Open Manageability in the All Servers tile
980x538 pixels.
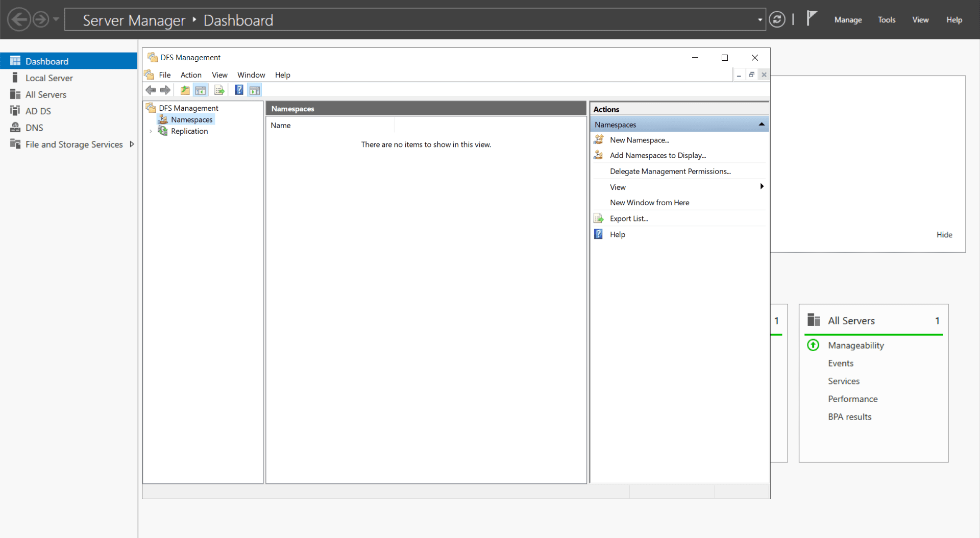(856, 346)
